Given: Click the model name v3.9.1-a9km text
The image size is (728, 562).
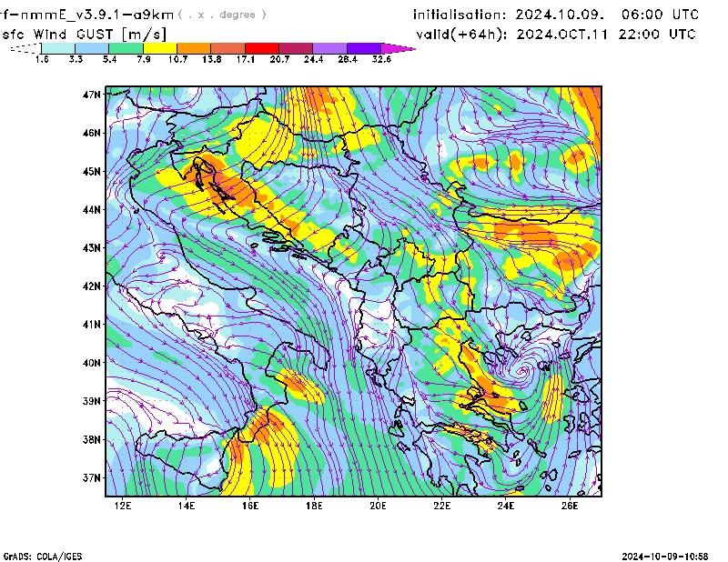Looking at the screenshot, I should [x=87, y=15].
